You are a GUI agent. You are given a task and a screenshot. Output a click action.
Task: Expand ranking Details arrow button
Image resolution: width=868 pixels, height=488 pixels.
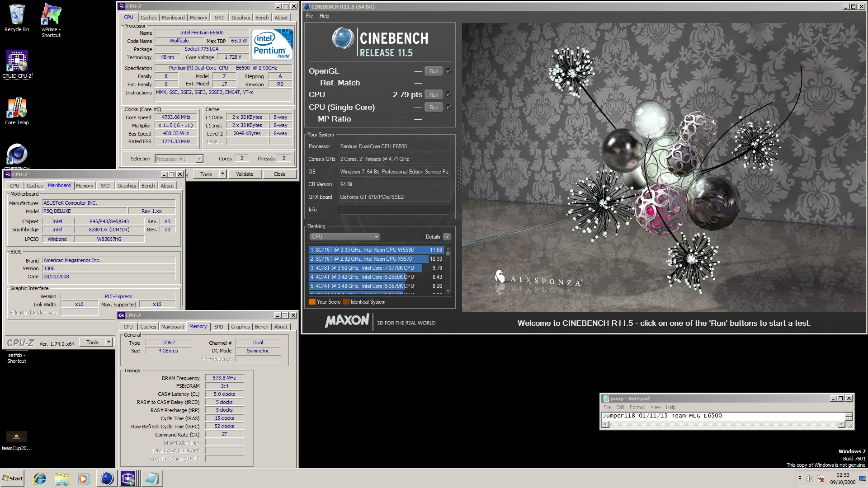pos(447,237)
